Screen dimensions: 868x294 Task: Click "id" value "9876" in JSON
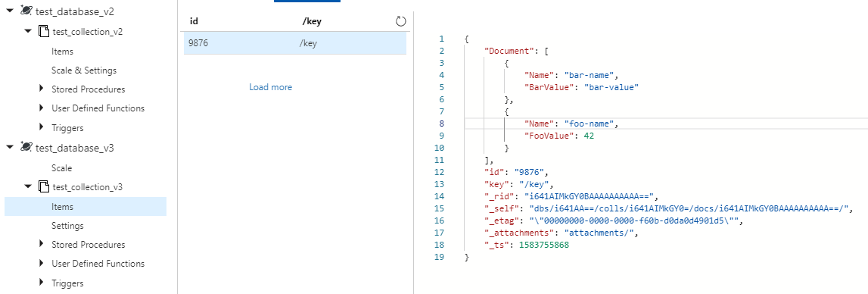529,172
